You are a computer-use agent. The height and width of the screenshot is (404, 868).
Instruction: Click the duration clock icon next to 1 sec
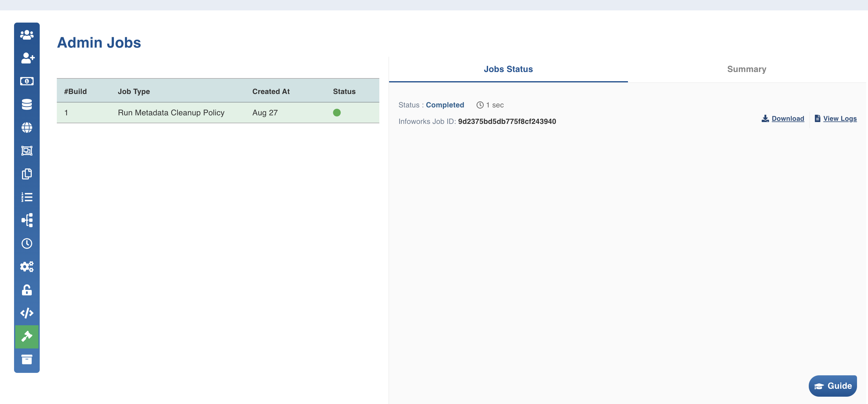coord(480,105)
